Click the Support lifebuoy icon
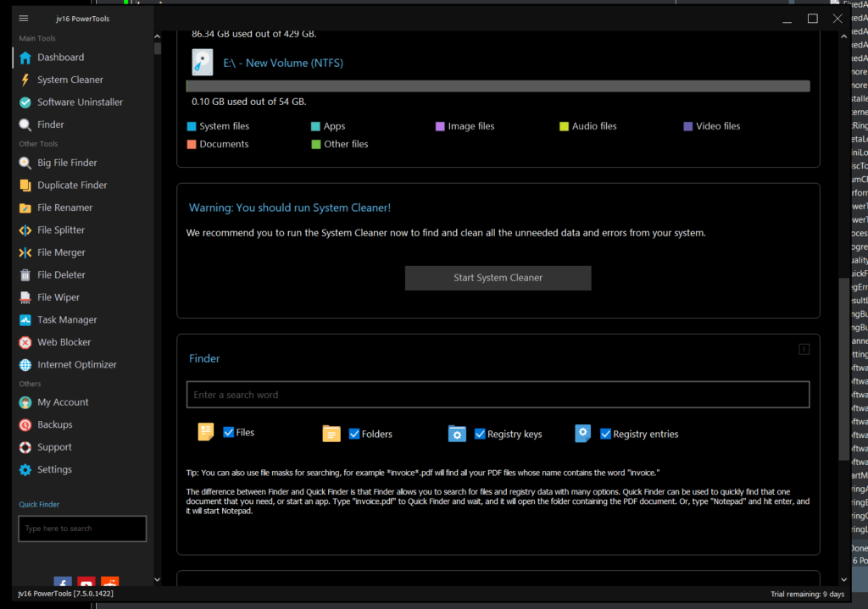 click(25, 447)
